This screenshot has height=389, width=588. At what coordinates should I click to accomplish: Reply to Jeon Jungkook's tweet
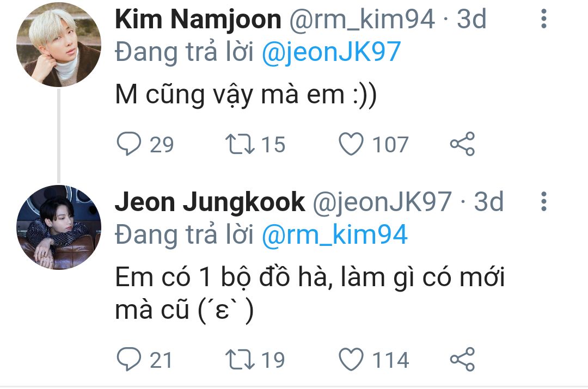pyautogui.click(x=128, y=360)
